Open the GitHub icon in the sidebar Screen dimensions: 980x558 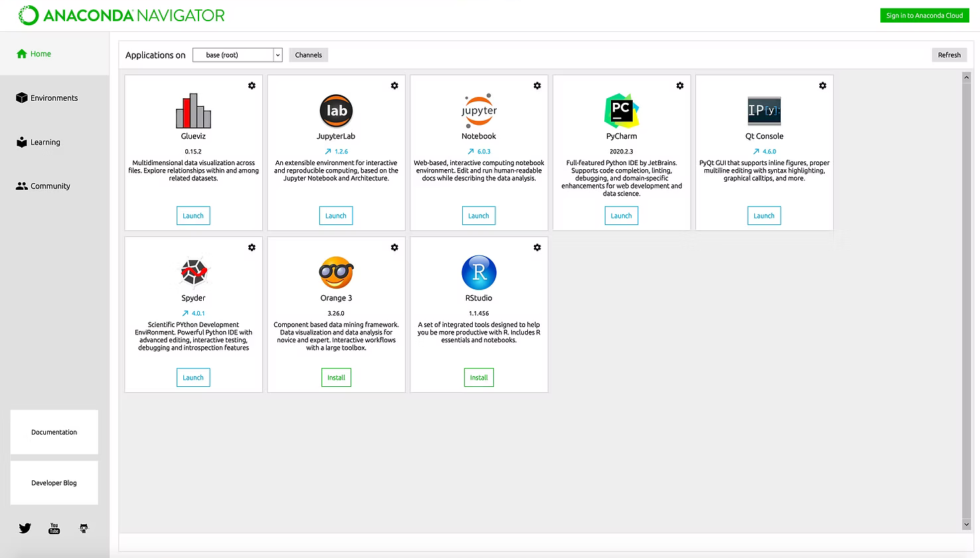point(84,528)
